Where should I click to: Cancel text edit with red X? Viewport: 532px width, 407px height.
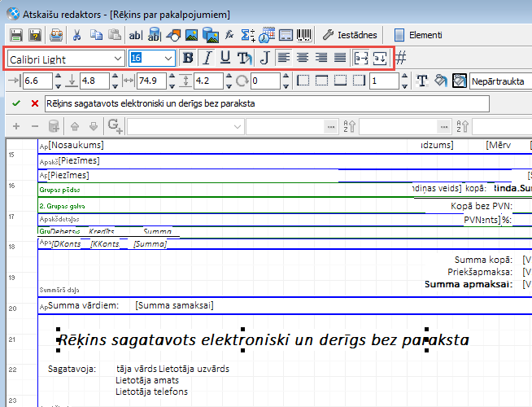coord(34,103)
